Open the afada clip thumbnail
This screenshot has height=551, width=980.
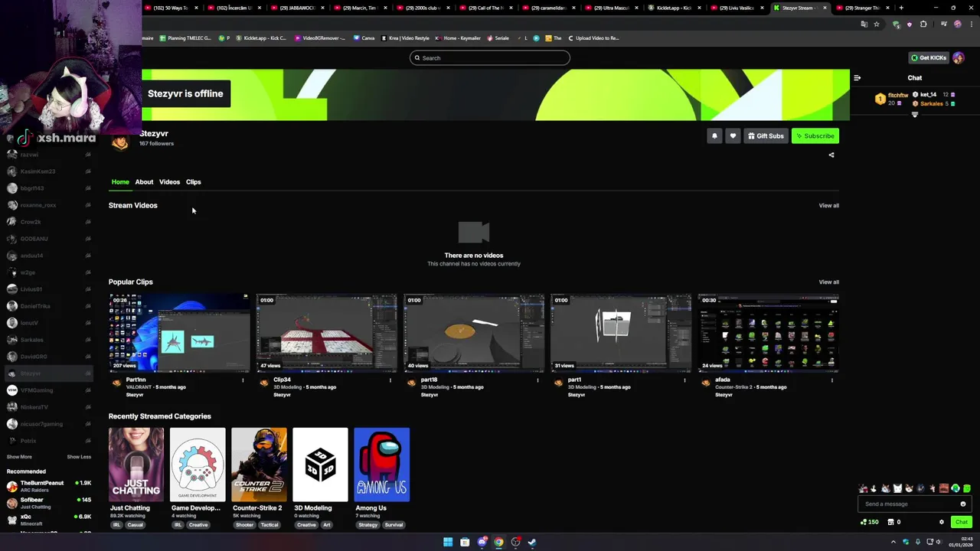[x=768, y=333]
